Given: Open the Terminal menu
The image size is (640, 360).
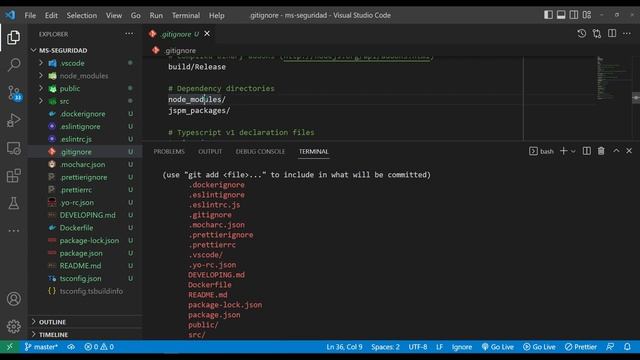Looking at the screenshot, I should (x=186, y=16).
